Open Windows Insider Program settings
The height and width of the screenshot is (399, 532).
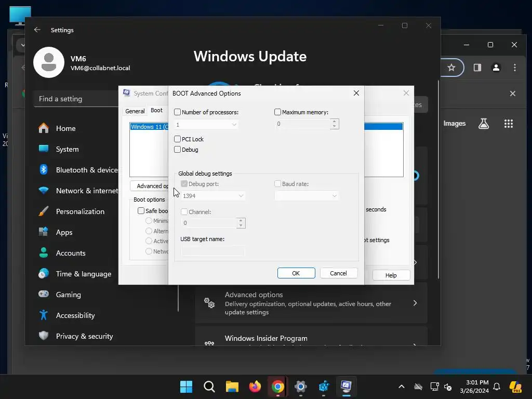point(311,337)
